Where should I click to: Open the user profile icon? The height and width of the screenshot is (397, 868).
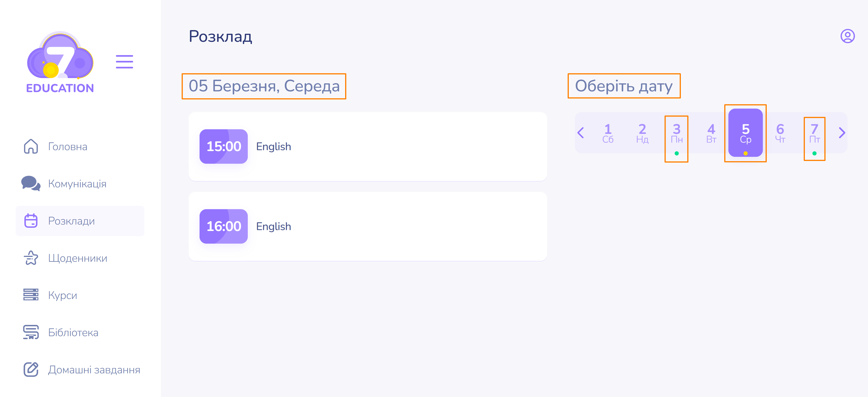847,36
